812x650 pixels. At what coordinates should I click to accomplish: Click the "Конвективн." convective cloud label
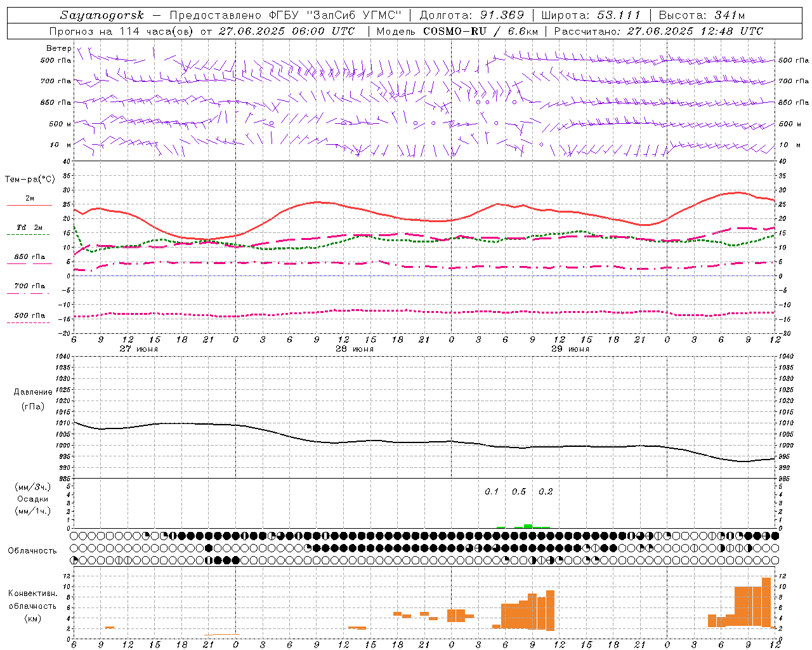click(x=32, y=594)
